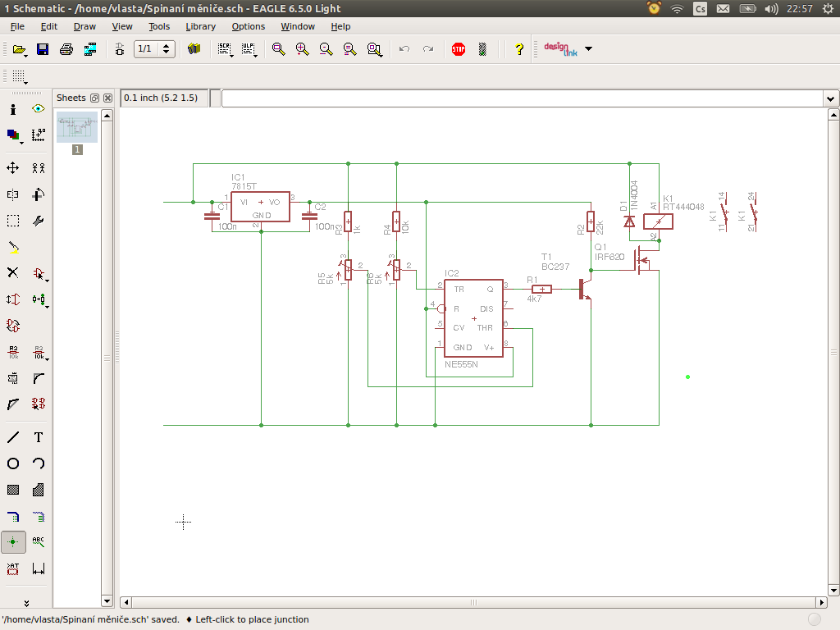Expand more tools chevron in sidebar
Viewport: 840px width, 630px height.
pyautogui.click(x=26, y=603)
